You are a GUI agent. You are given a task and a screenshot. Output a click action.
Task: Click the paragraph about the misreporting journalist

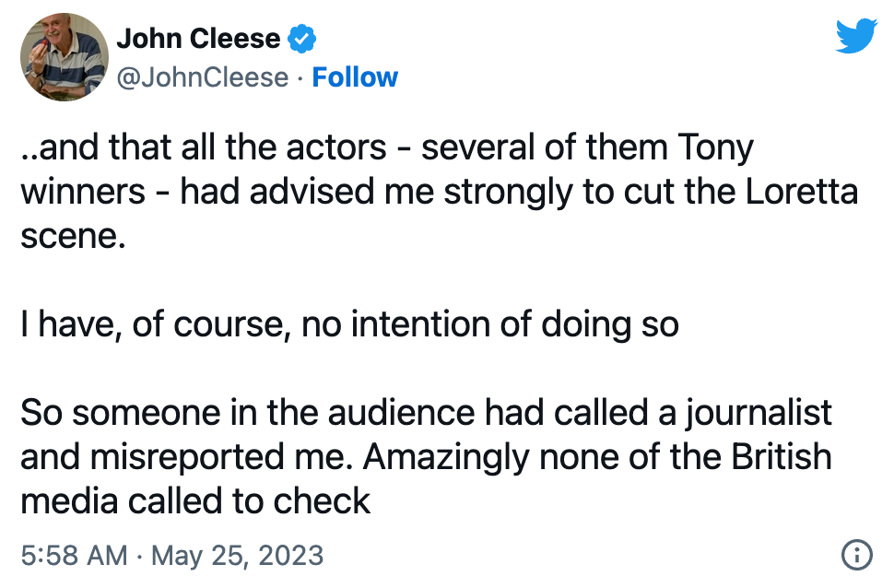click(427, 457)
